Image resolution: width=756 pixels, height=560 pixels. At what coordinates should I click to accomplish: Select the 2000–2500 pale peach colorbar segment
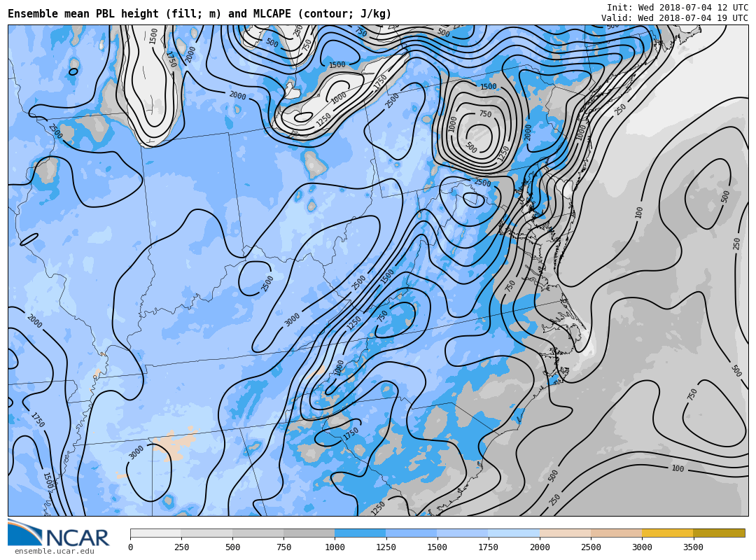[x=565, y=533]
